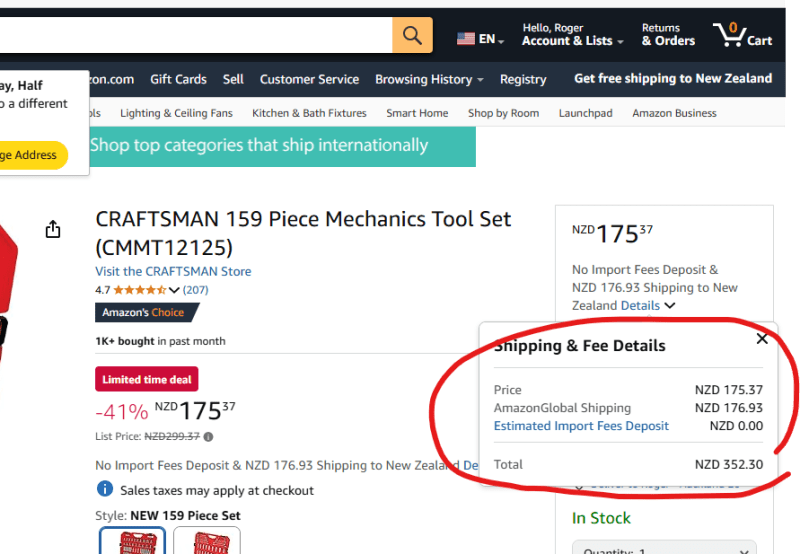Image resolution: width=800 pixels, height=554 pixels.
Task: Click the orange search magnifier button
Action: click(412, 35)
